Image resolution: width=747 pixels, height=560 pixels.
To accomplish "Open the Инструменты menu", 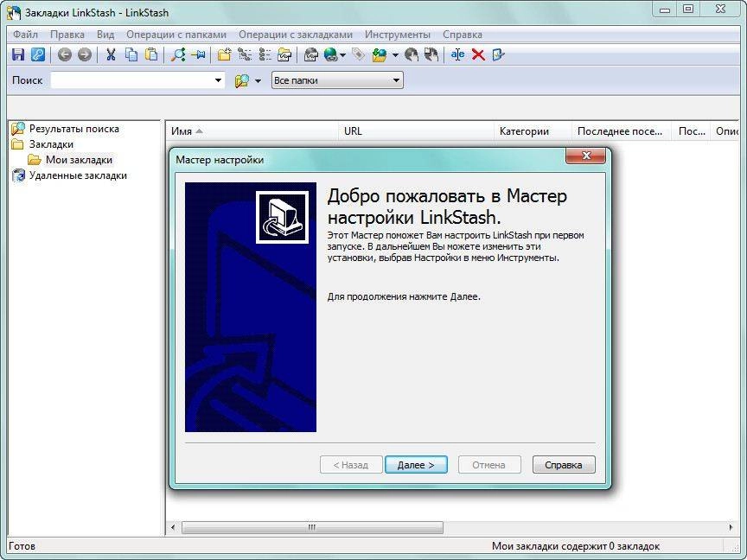I will coord(398,35).
